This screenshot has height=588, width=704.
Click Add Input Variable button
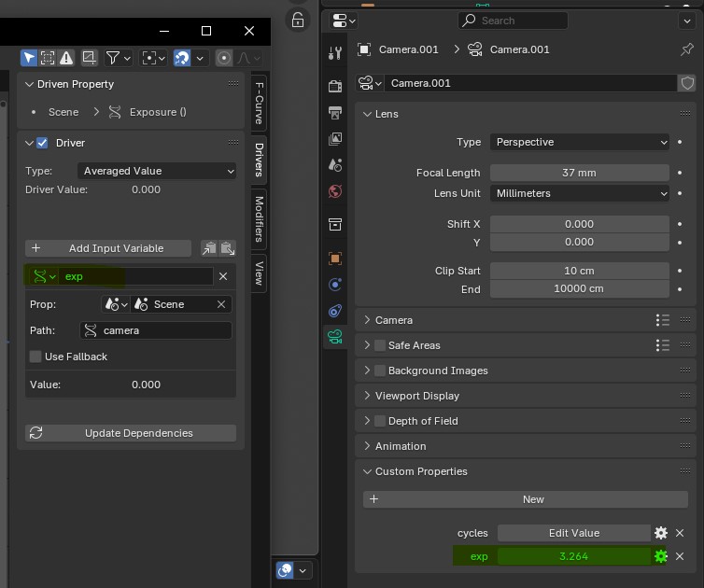coord(108,248)
